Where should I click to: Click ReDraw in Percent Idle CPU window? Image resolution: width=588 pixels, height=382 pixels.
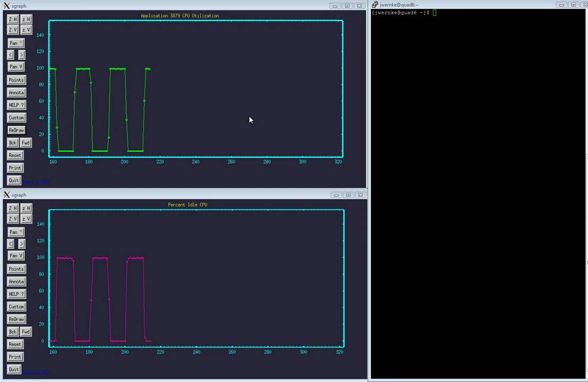[16, 319]
